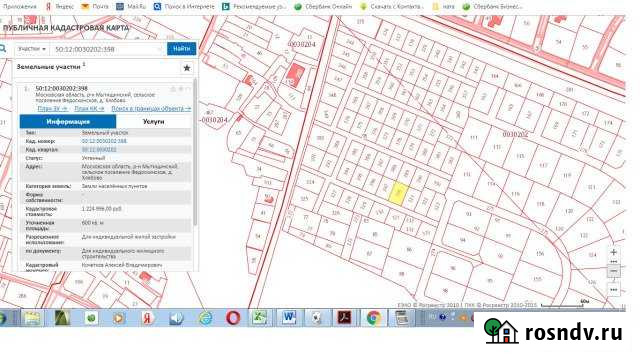Screen dimensions: 640x360
Task: Open Internet Explorer from the taskbar
Action: click(x=206, y=318)
